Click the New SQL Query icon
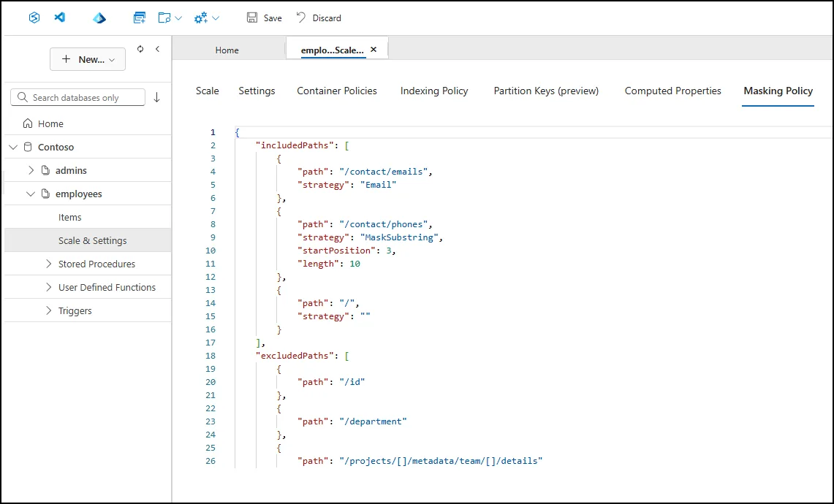 pyautogui.click(x=140, y=18)
